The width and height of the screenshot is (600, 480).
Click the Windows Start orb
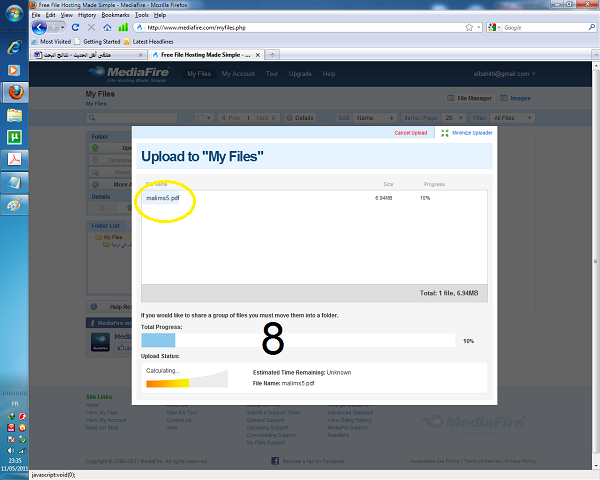click(x=14, y=13)
